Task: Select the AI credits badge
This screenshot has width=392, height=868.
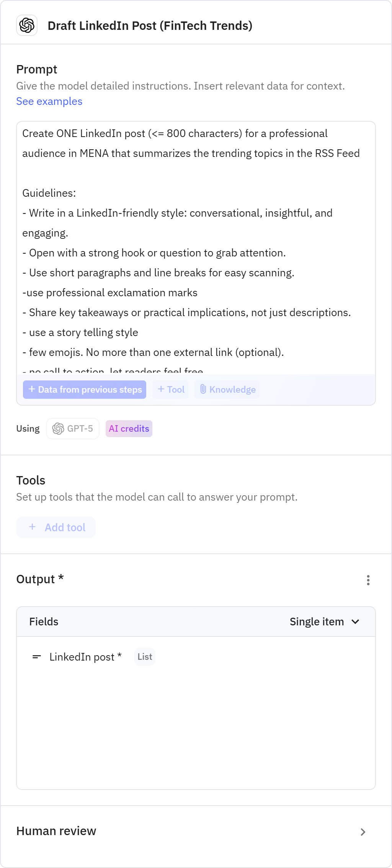Action: pos(129,429)
